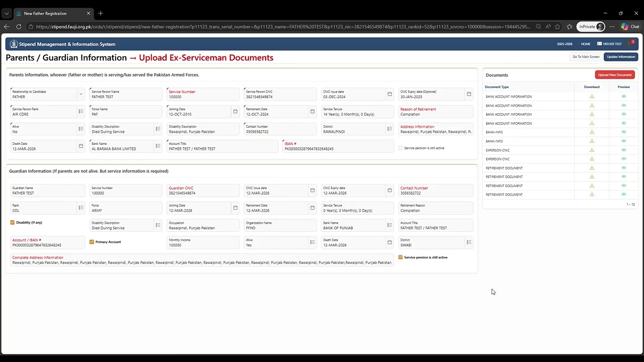Image resolution: width=644 pixels, height=362 pixels.
Task: Open calendar for parent Joining Date 12-OCT-2010
Action: (x=235, y=112)
